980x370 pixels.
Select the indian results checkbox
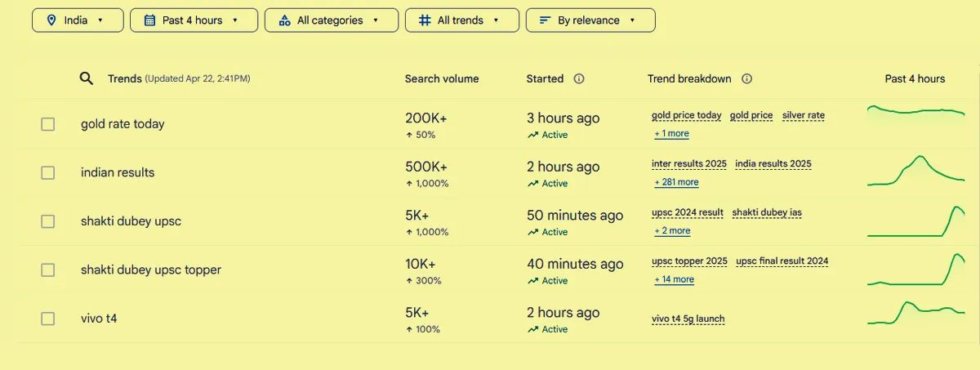48,172
